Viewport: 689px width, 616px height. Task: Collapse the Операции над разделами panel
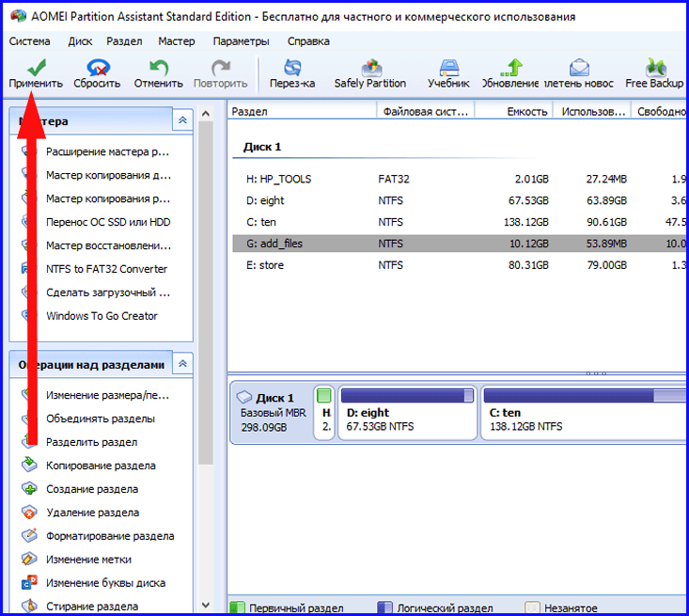coord(182,364)
